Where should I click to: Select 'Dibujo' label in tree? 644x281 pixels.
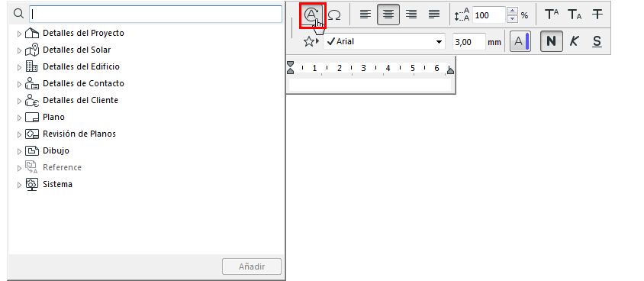(x=56, y=150)
